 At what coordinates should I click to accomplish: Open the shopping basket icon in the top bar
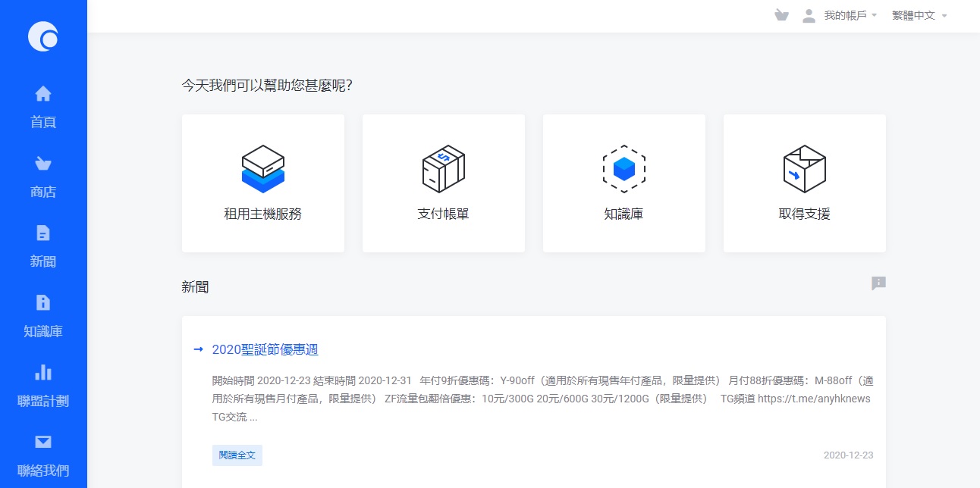coord(781,15)
